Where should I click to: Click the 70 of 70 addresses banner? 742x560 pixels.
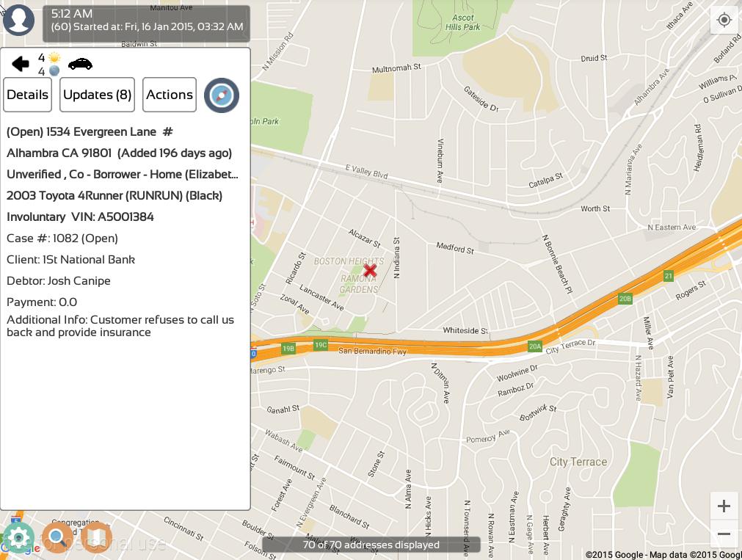tap(371, 545)
